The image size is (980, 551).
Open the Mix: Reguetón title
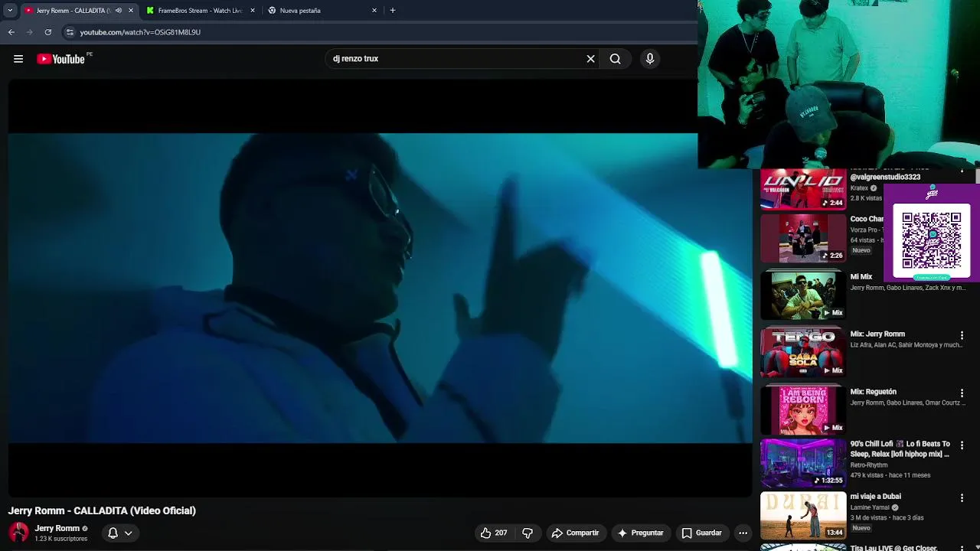pyautogui.click(x=873, y=392)
